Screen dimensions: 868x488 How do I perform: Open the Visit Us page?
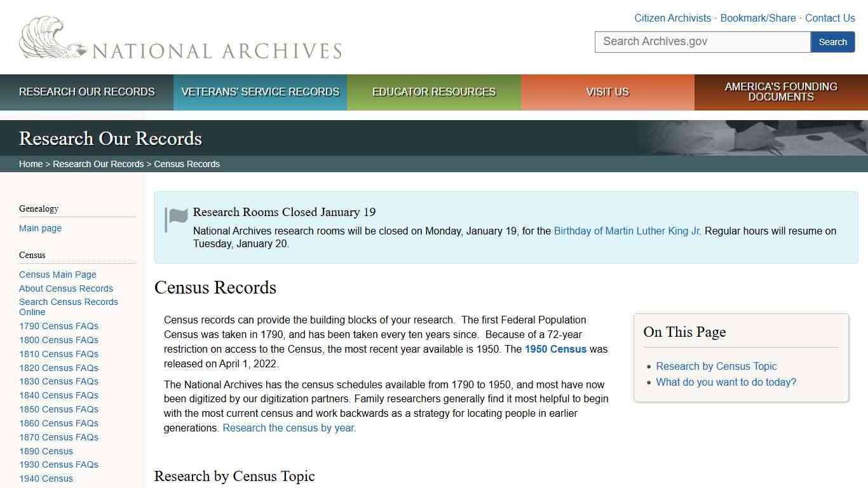pos(607,91)
